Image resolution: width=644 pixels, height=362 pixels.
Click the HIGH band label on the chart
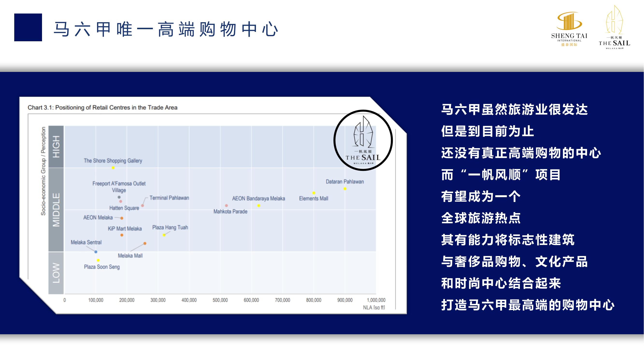pyautogui.click(x=56, y=146)
